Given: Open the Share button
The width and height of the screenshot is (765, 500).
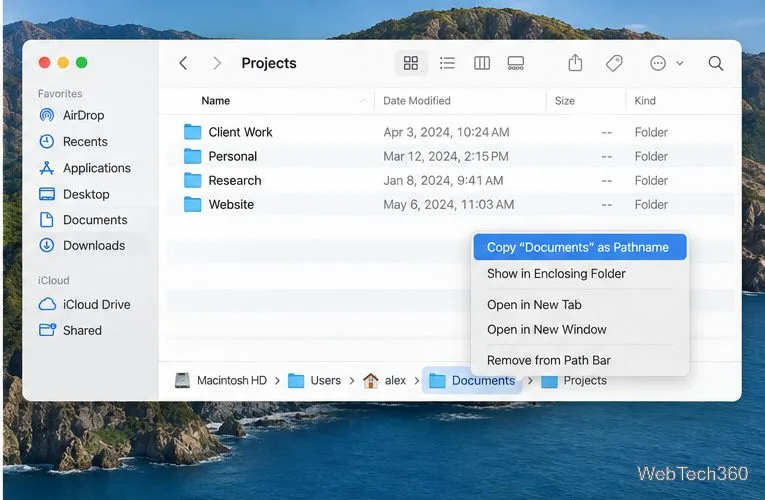Looking at the screenshot, I should pyautogui.click(x=575, y=62).
